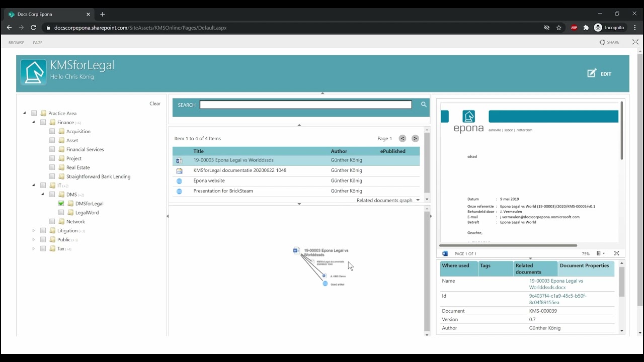Open Chrome's three-dot menu
Viewport: 644px width, 362px height.
point(634,28)
